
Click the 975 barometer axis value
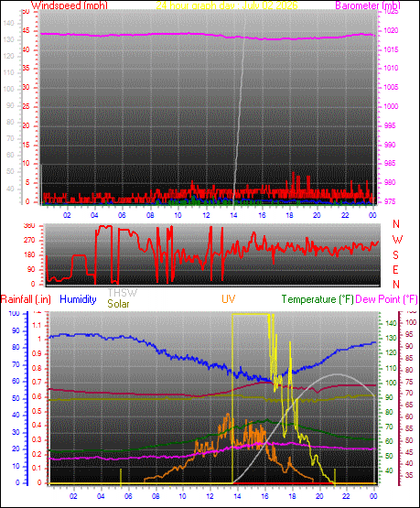coord(390,202)
